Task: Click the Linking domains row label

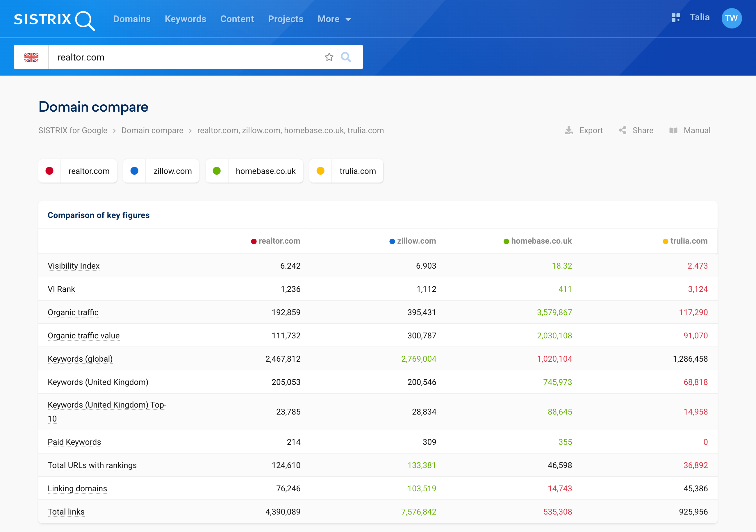Action: pyautogui.click(x=77, y=489)
